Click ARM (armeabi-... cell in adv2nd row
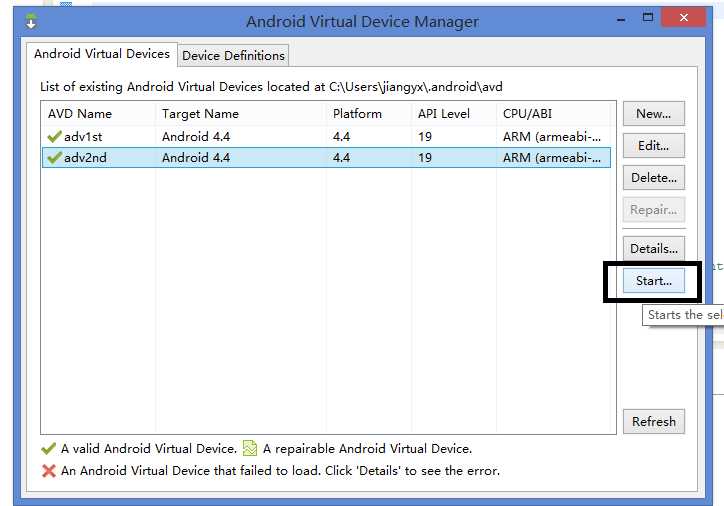Viewport: 724px width, 506px height. pyautogui.click(x=552, y=157)
